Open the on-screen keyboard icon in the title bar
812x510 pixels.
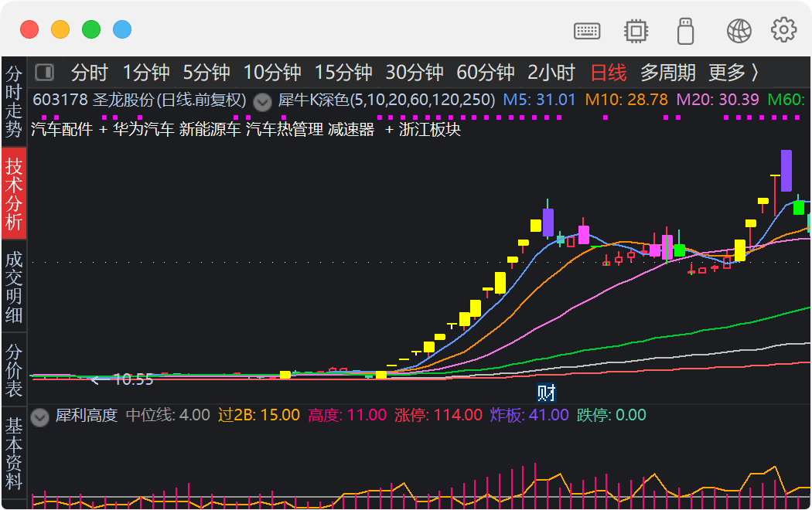(x=587, y=30)
